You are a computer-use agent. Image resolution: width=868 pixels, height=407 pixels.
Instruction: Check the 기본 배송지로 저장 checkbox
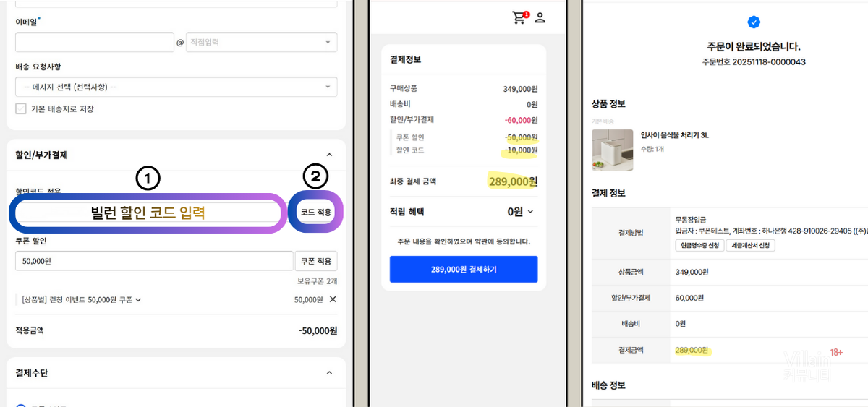point(21,108)
